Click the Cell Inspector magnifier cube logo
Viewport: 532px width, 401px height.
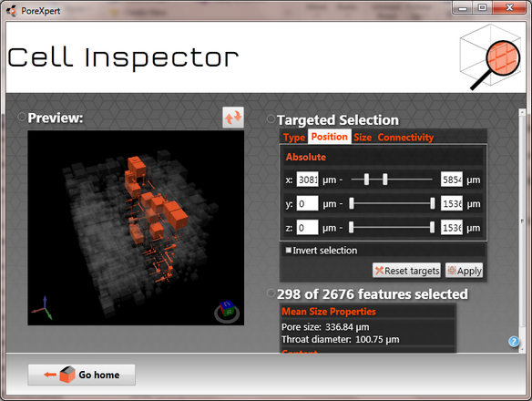[x=491, y=57]
